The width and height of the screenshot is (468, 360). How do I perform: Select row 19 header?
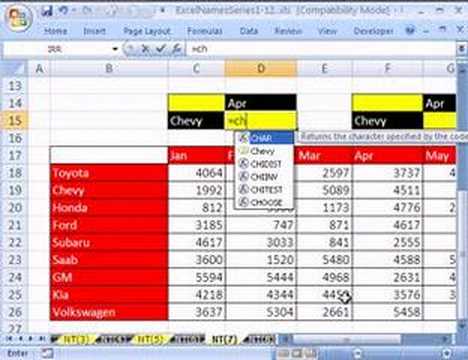pos(15,190)
